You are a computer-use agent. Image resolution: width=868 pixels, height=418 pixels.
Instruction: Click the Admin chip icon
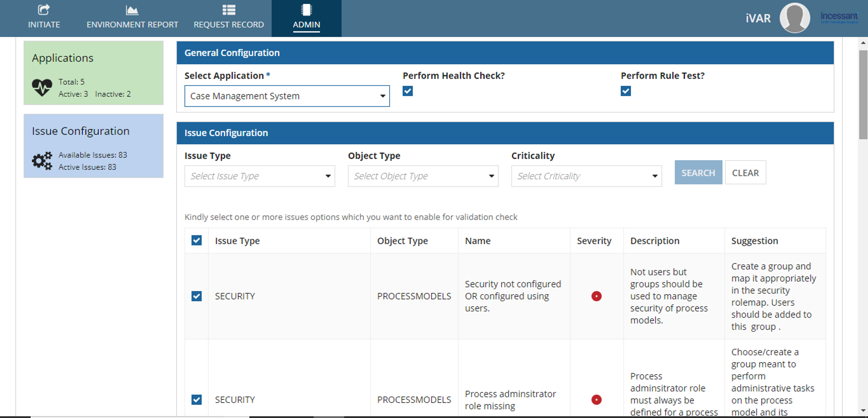pos(306,10)
